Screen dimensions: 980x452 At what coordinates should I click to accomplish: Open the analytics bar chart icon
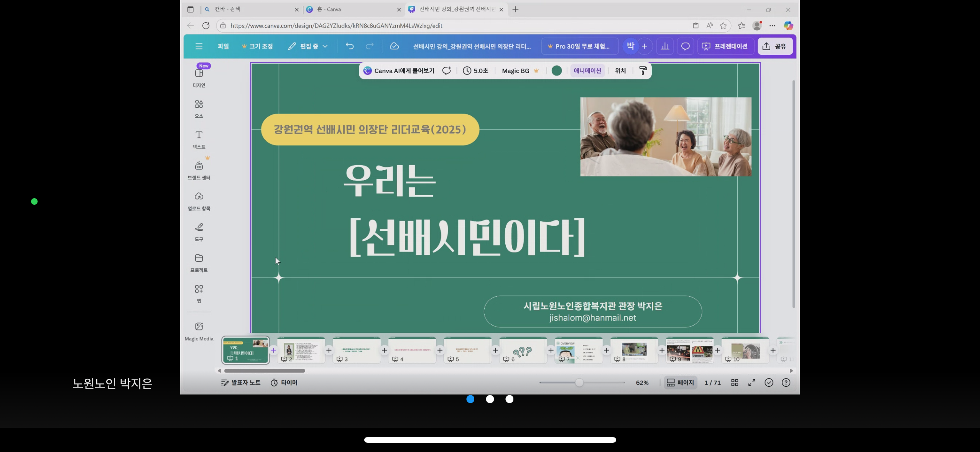tap(665, 46)
